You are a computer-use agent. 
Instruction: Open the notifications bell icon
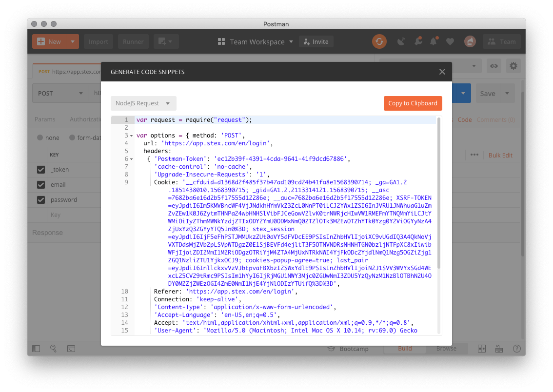tap(434, 41)
